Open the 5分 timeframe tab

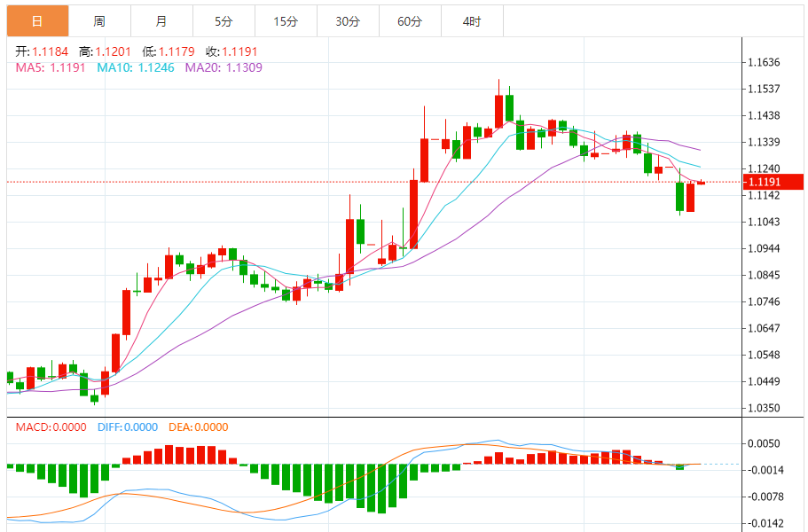point(224,21)
